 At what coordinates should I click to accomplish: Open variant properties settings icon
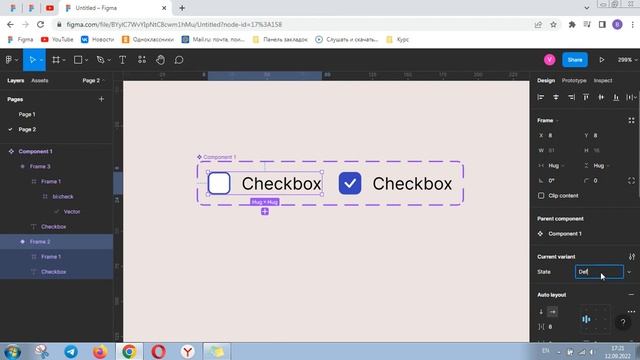coord(632,257)
